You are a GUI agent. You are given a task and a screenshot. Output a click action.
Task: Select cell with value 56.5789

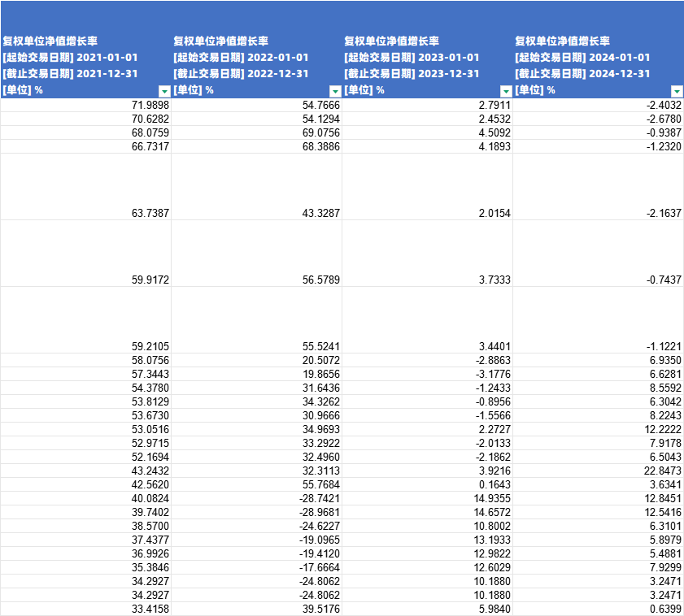coord(256,254)
